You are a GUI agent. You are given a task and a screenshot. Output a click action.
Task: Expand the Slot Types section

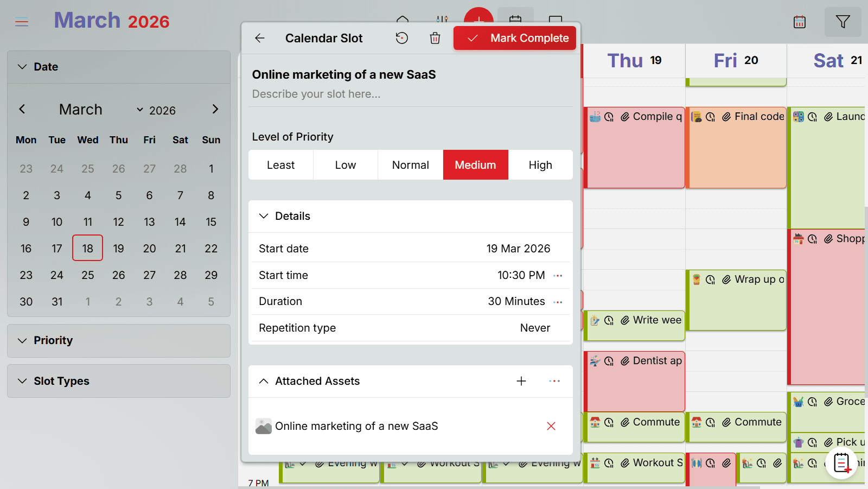pos(61,381)
